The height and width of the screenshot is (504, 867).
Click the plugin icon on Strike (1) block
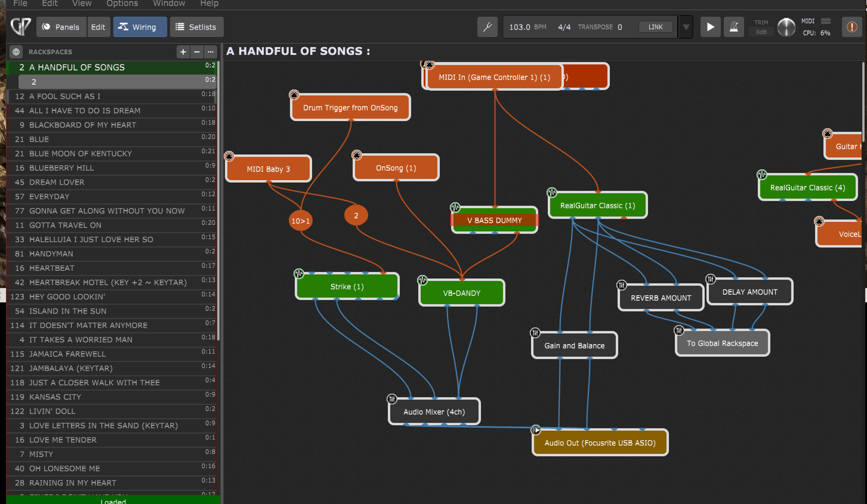pyautogui.click(x=299, y=274)
